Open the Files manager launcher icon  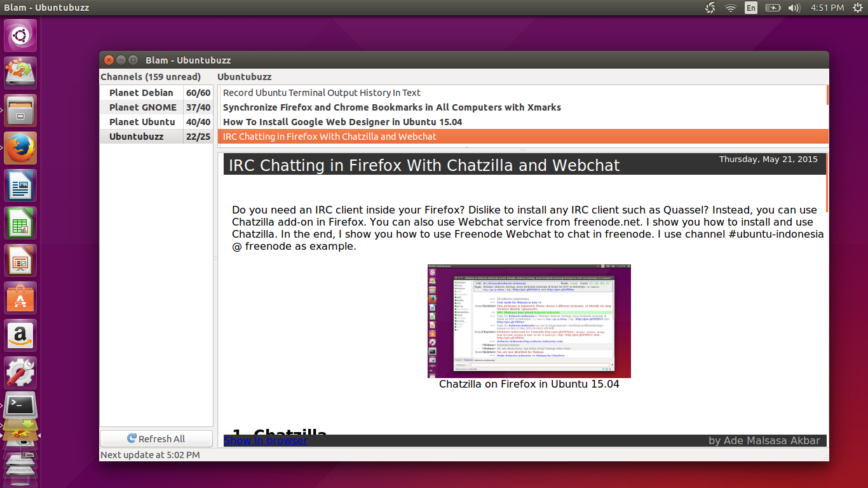pyautogui.click(x=21, y=111)
